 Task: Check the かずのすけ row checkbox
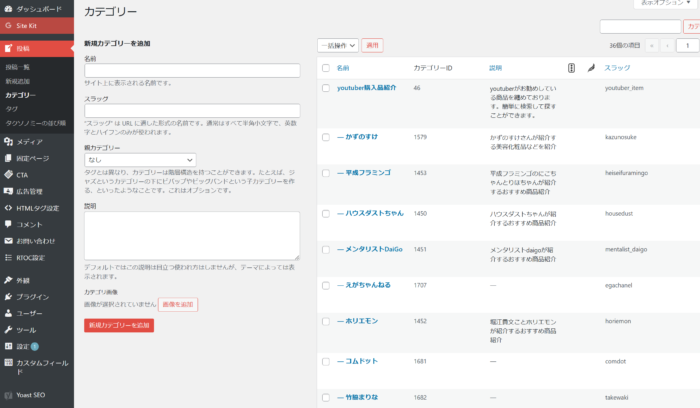pyautogui.click(x=326, y=137)
